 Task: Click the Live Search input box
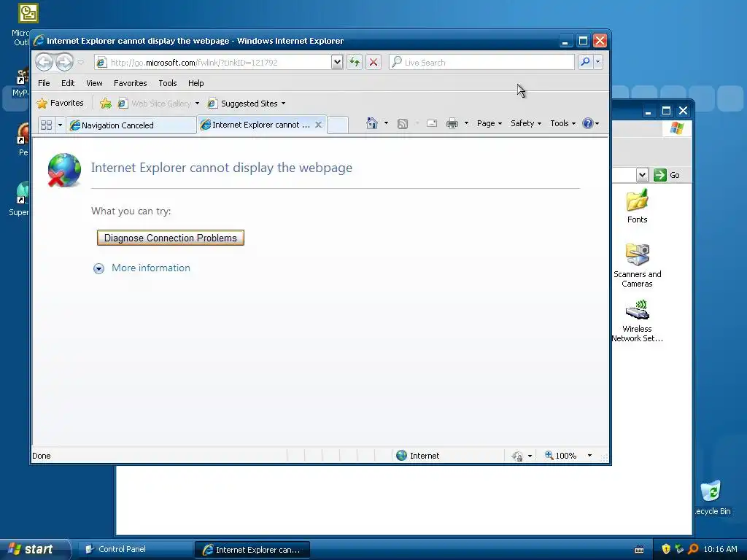481,63
